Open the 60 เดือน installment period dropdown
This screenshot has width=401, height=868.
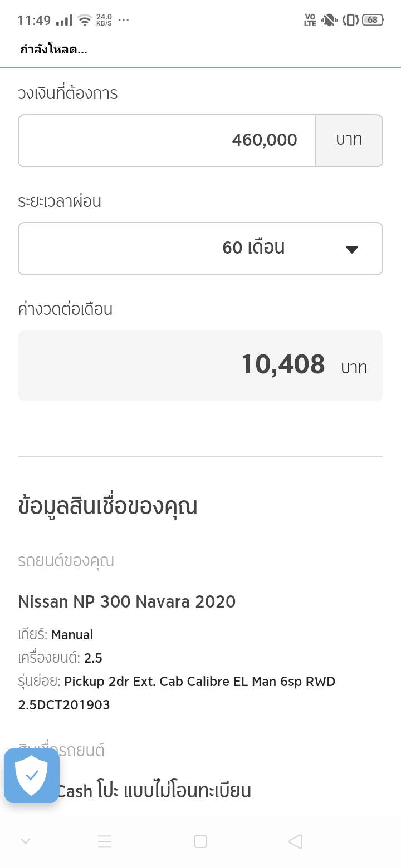[x=200, y=248]
